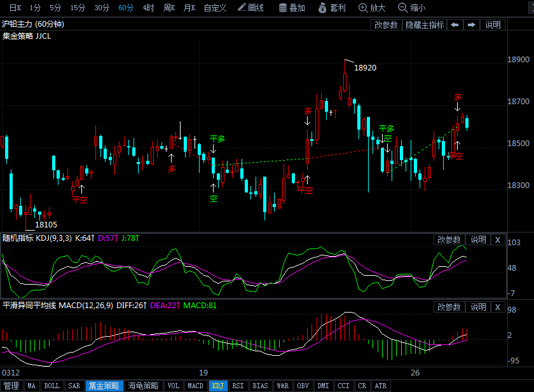
Task: Select the 画线 drawing tool
Action: click(250, 8)
